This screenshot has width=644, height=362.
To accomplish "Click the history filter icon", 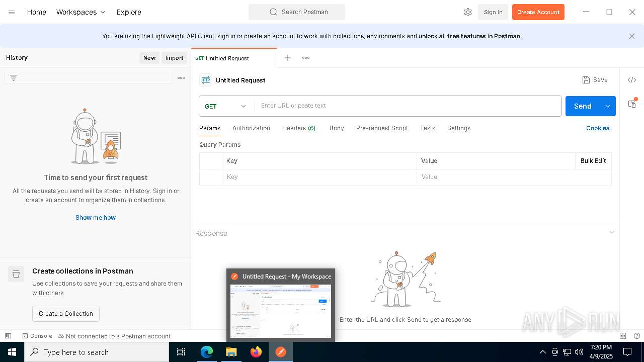I will pyautogui.click(x=14, y=78).
